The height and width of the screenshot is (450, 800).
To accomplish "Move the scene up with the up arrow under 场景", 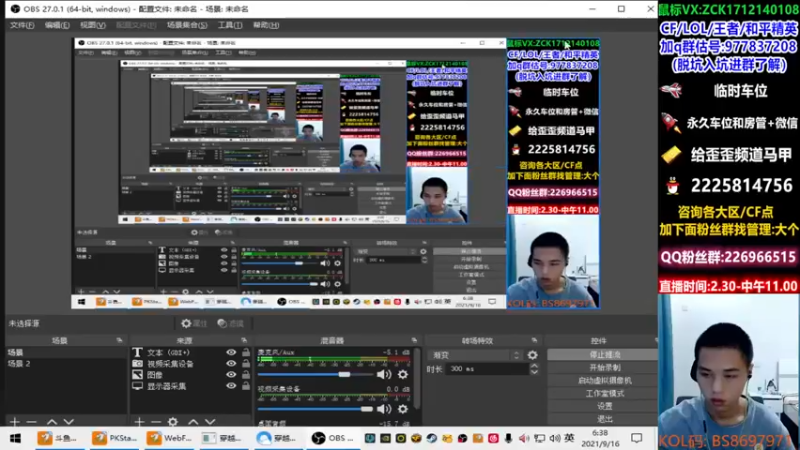I will [x=52, y=421].
